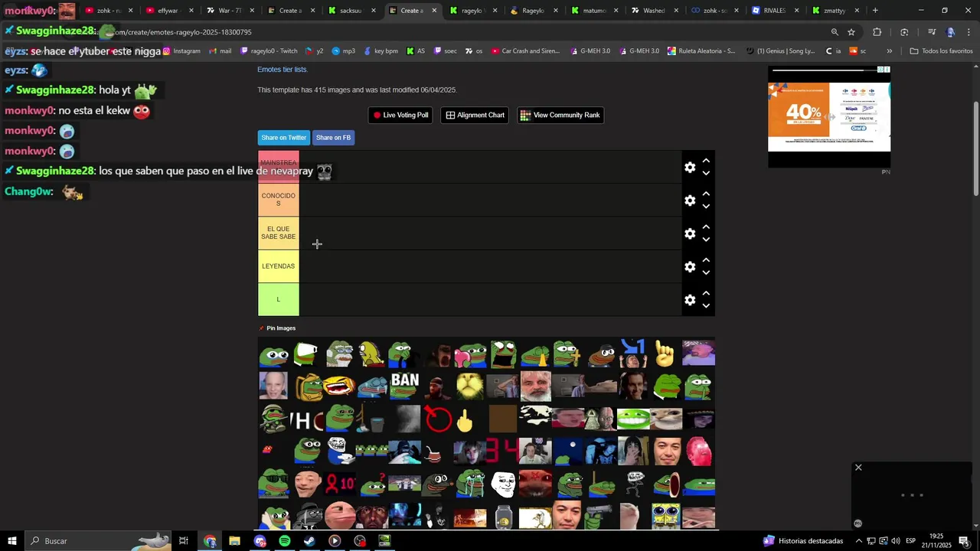Move EL QUE SABE SABE row up
Image resolution: width=980 pixels, height=551 pixels.
[706, 227]
